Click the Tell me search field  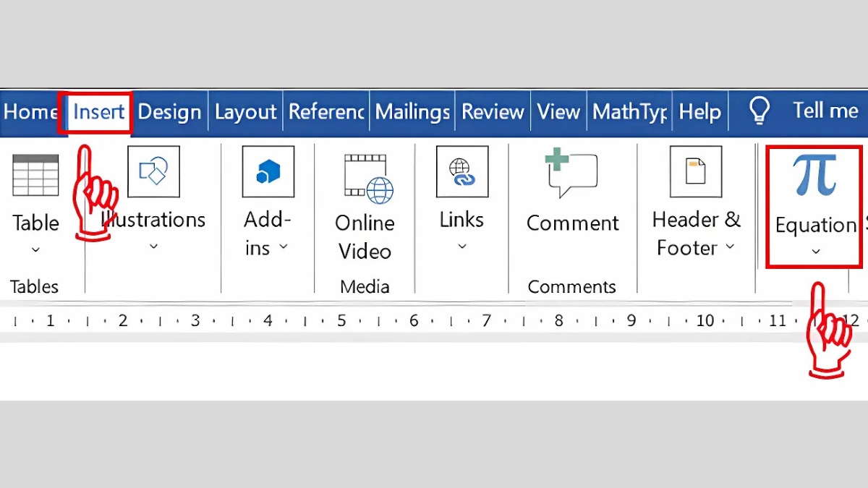tap(825, 111)
